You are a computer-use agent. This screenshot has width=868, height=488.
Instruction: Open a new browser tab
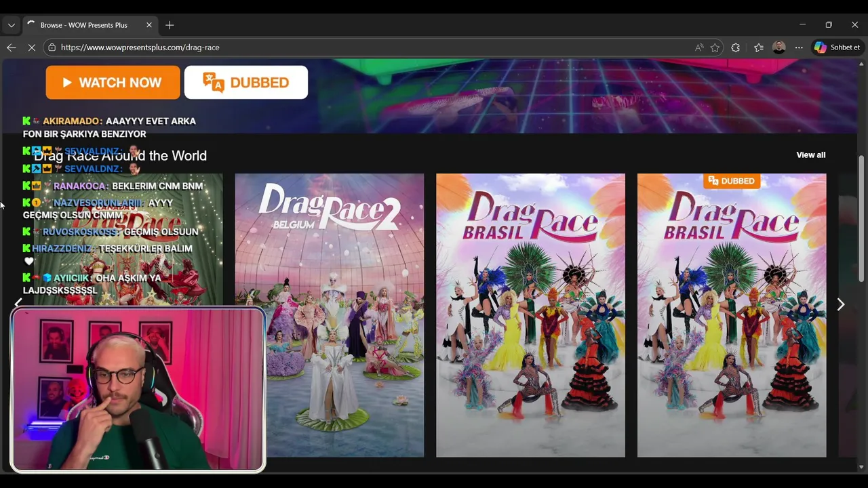[x=170, y=25]
